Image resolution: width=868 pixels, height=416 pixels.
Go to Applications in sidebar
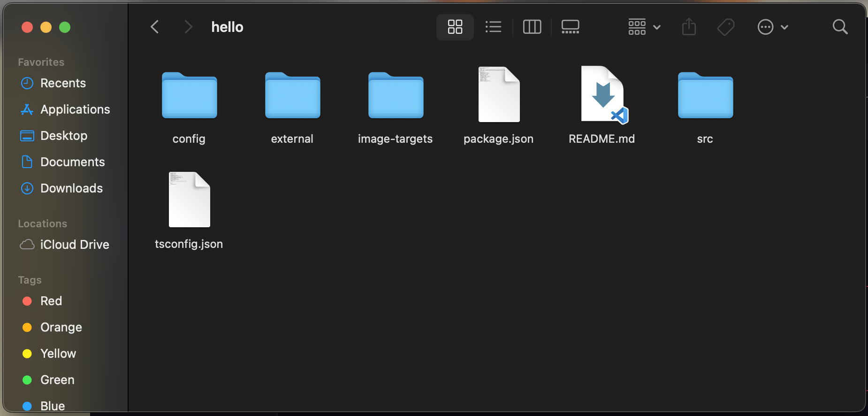[x=75, y=109]
